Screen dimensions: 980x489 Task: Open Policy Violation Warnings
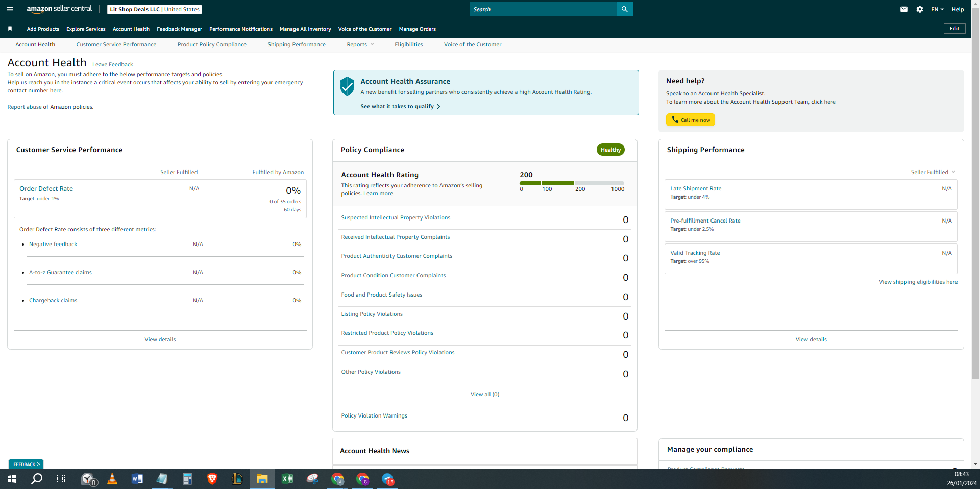[x=374, y=415]
